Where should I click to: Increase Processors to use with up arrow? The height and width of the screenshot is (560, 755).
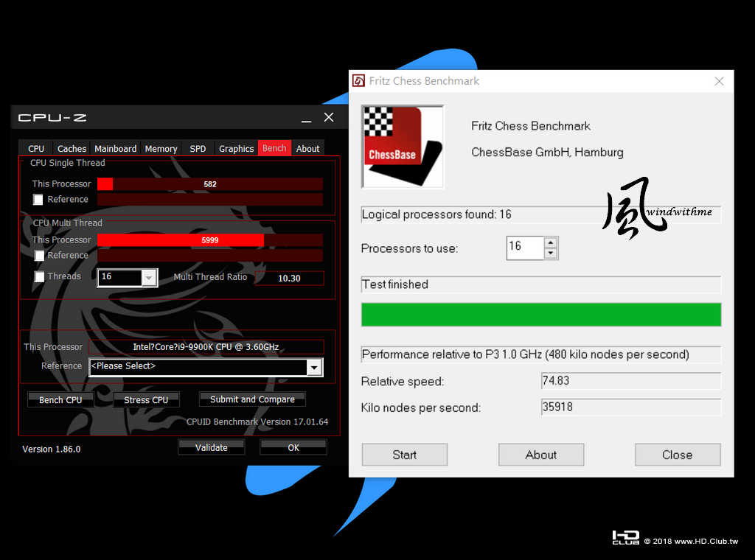[x=551, y=242]
